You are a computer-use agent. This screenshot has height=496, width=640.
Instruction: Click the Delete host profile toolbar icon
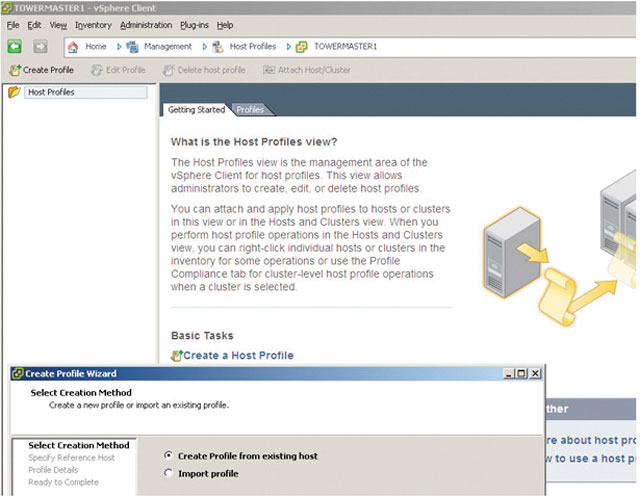pyautogui.click(x=168, y=70)
